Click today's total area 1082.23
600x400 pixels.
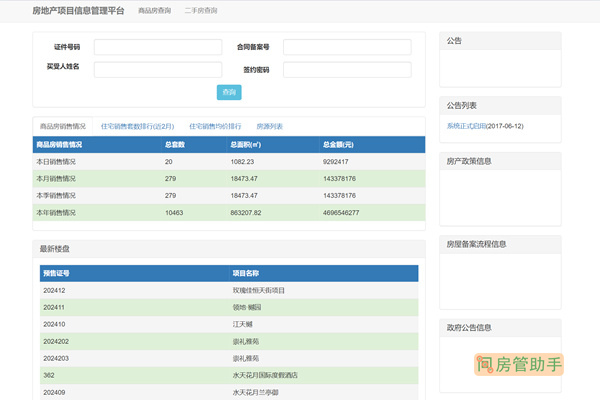point(242,162)
